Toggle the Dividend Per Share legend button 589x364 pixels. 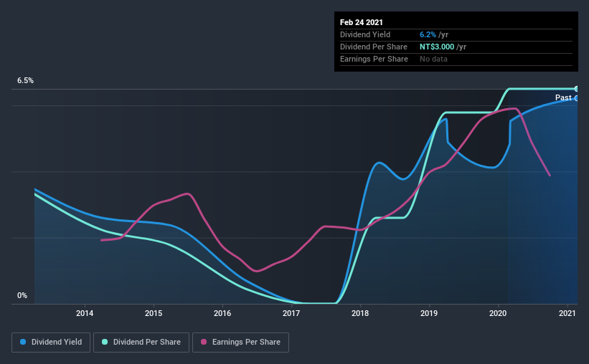click(x=141, y=343)
